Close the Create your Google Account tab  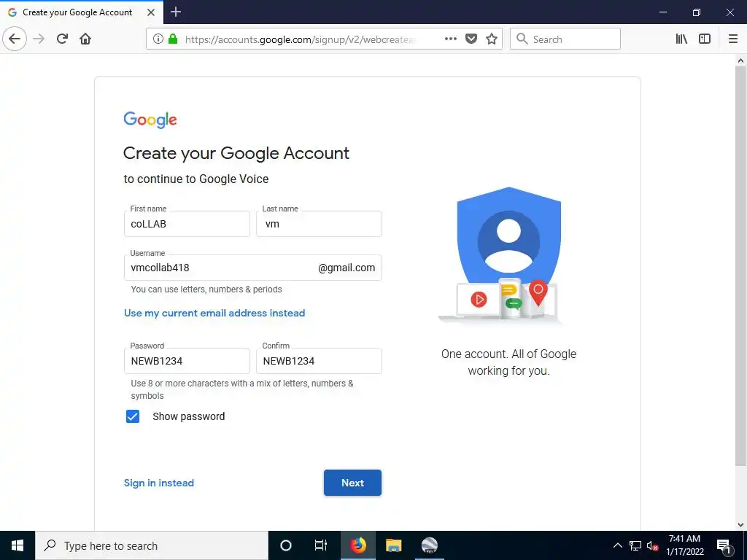point(151,12)
